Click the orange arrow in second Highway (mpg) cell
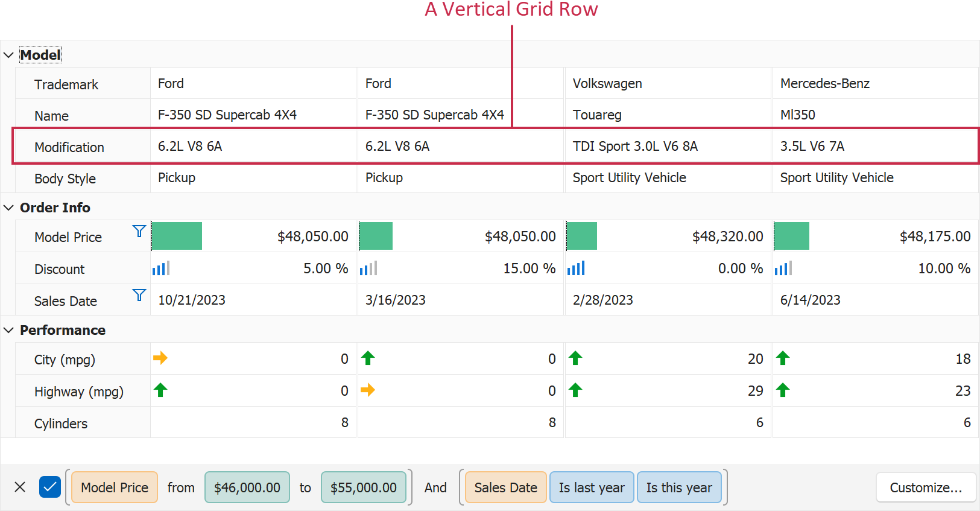Viewport: 980px width, 511px height. pyautogui.click(x=368, y=390)
